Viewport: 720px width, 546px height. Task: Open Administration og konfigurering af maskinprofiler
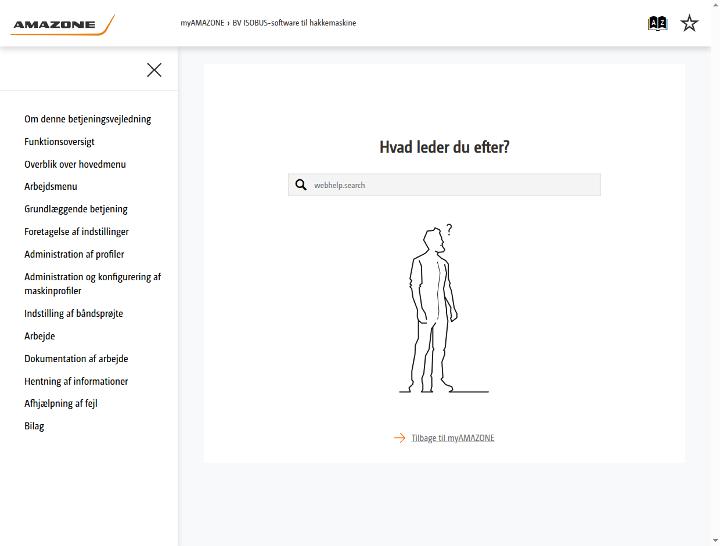point(93,284)
